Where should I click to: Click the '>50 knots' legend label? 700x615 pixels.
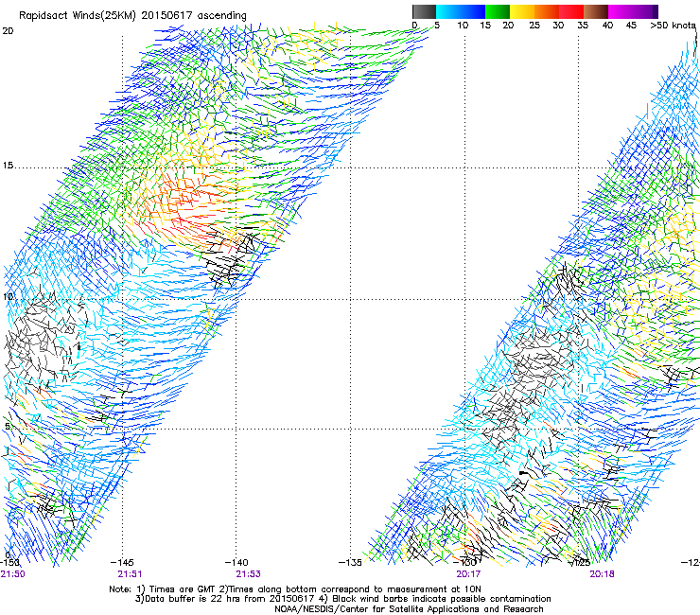(673, 25)
